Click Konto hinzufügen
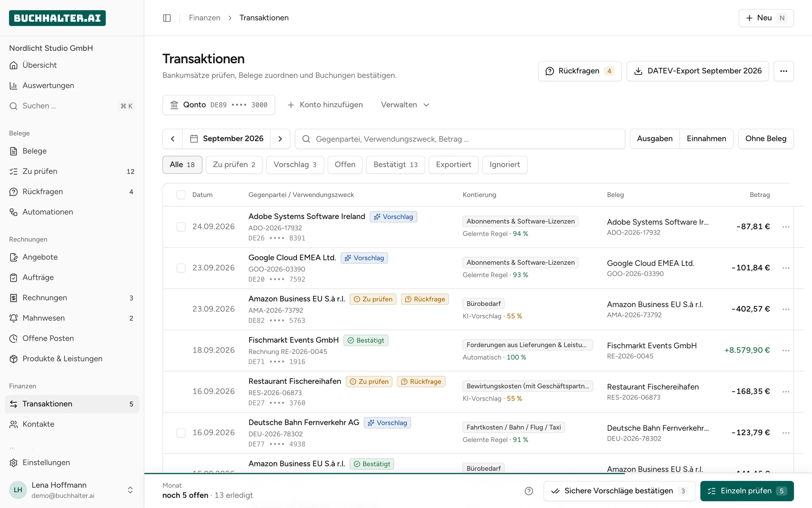 (x=325, y=105)
